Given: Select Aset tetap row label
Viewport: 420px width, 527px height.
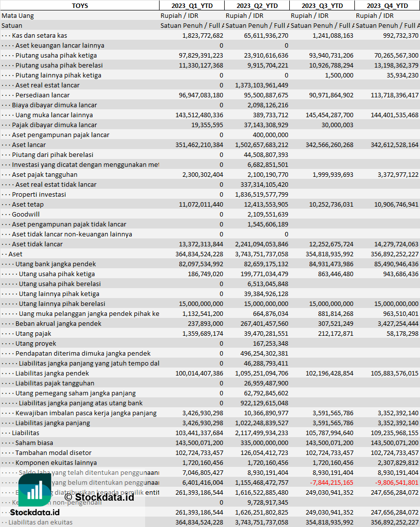Looking at the screenshot, I should (x=28, y=204).
